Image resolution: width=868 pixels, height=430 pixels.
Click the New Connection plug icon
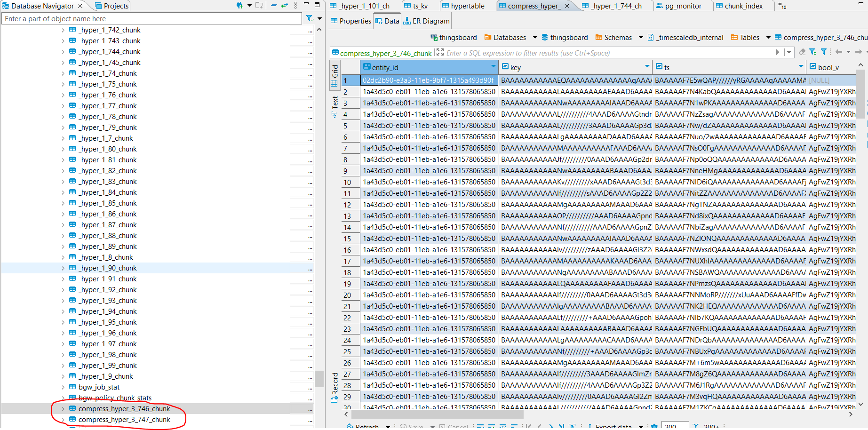click(239, 6)
